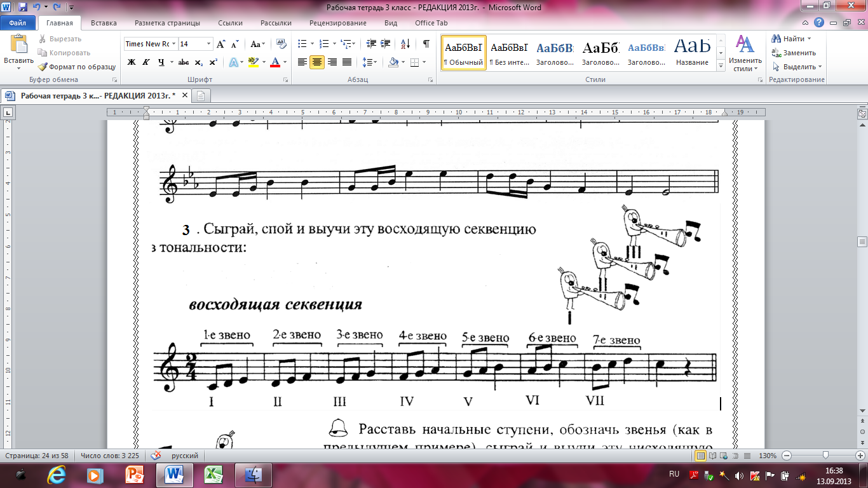
Task: Click the sort A-Z icon
Action: point(404,44)
